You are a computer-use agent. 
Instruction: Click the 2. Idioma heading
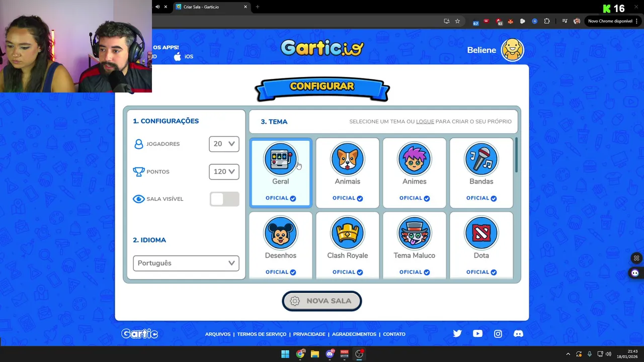tap(149, 240)
